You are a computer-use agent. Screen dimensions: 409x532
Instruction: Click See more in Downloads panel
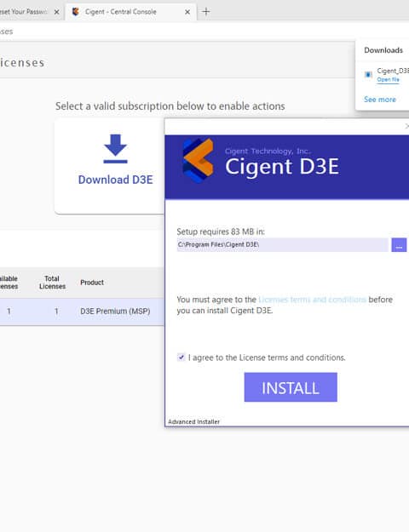380,100
